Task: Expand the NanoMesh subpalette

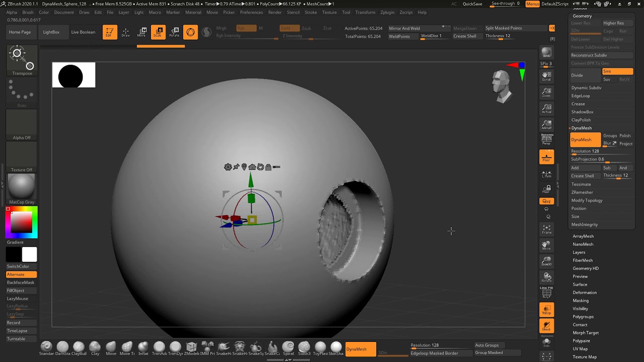Action: click(x=583, y=244)
